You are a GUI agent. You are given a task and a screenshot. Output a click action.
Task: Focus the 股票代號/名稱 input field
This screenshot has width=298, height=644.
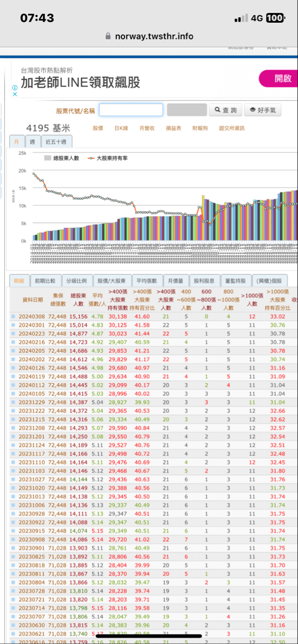coord(131,110)
